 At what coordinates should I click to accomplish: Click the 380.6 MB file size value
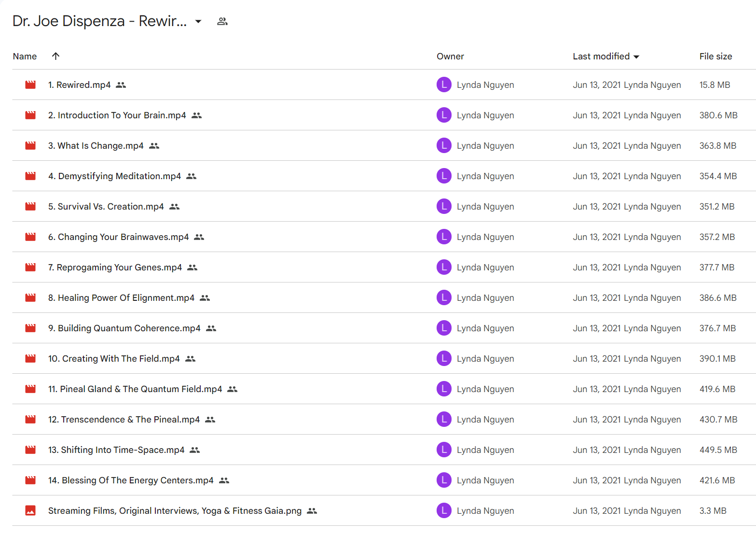tap(718, 115)
